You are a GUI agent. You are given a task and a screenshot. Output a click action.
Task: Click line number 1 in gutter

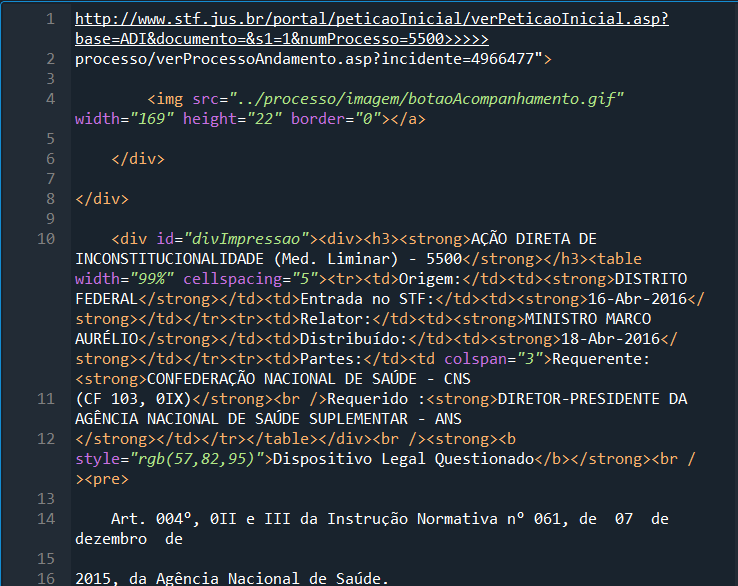pos(50,19)
